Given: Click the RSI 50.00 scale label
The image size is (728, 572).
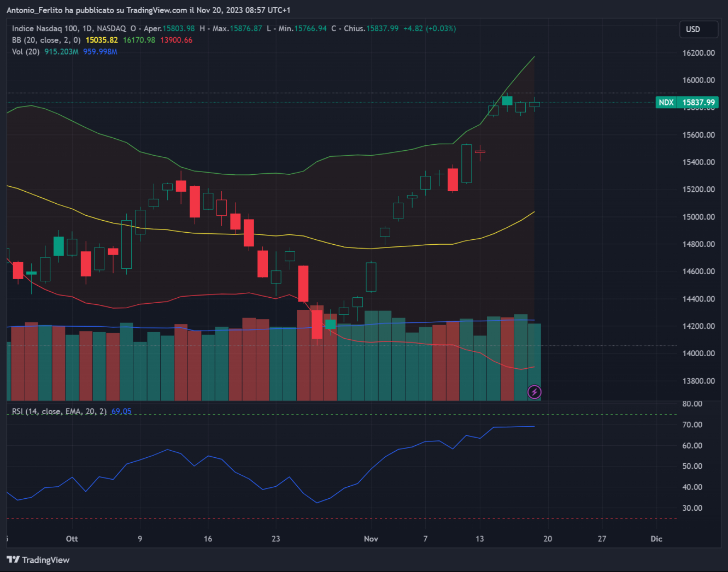Looking at the screenshot, I should click(x=692, y=466).
